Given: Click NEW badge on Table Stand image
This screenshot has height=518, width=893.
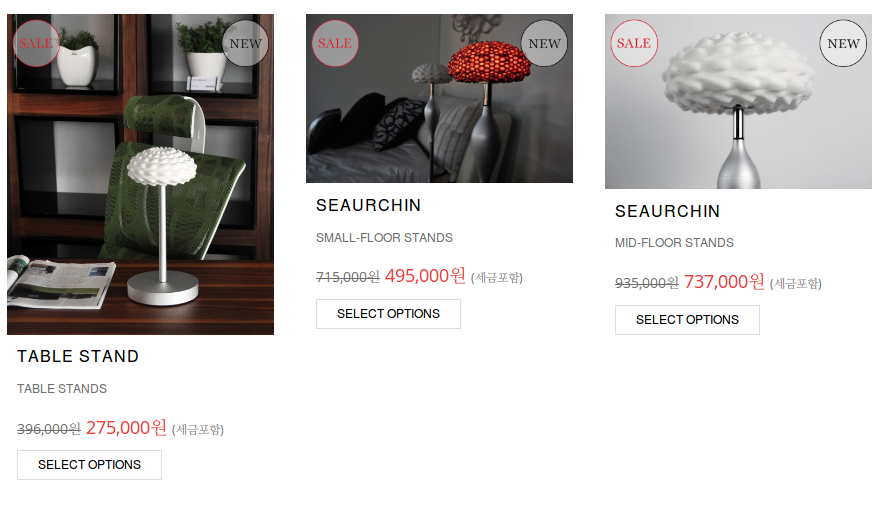Looking at the screenshot, I should click(x=245, y=43).
